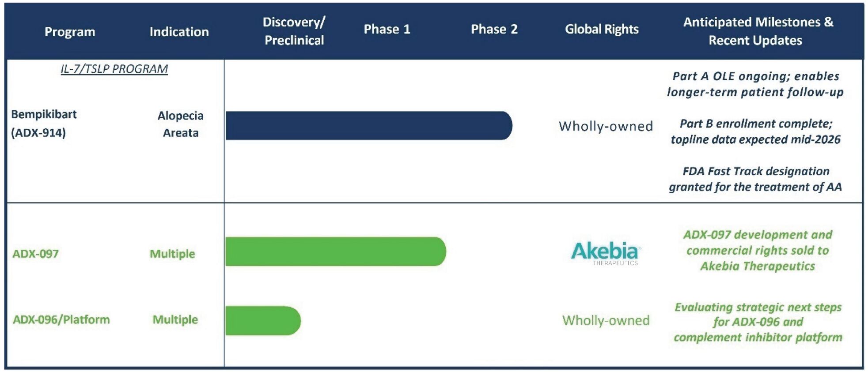This screenshot has width=868, height=372.
Task: Click the Phase 1 column header
Action: 387,29
